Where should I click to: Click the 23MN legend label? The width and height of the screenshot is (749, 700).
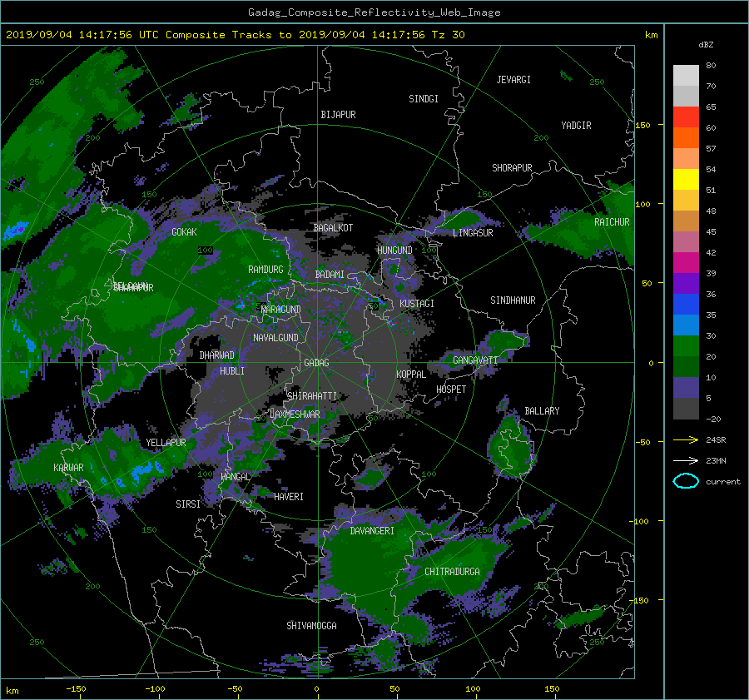tap(716, 461)
